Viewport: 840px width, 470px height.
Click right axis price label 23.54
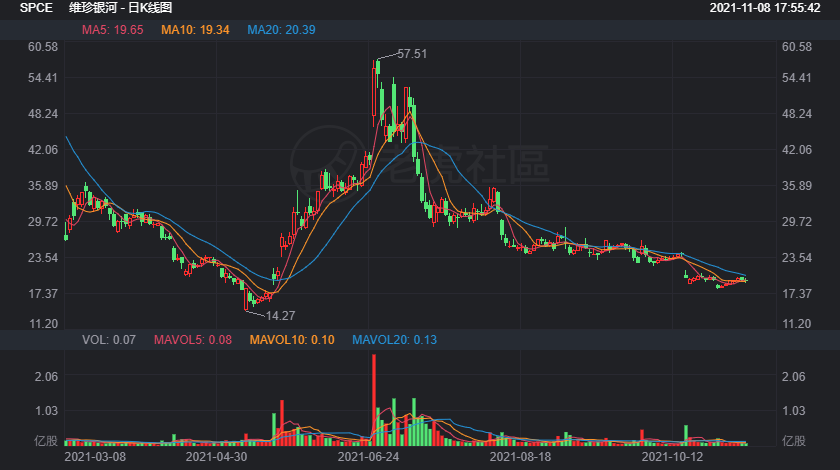click(x=797, y=257)
